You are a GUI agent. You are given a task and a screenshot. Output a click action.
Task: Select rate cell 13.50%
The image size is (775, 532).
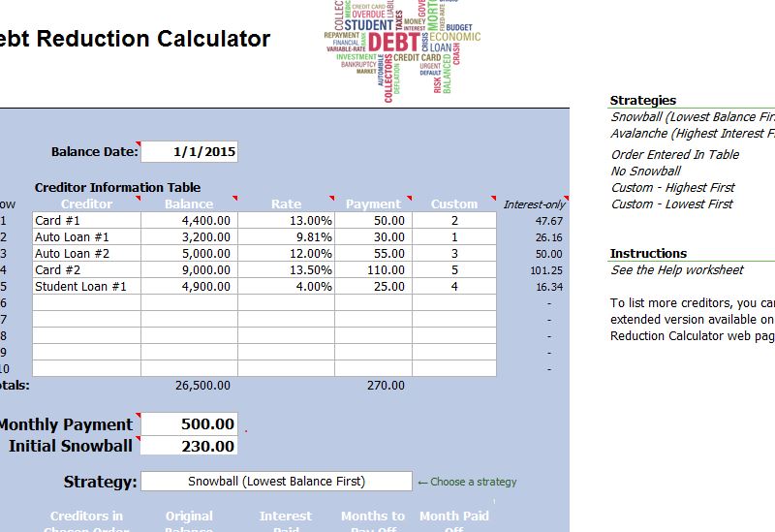(x=286, y=269)
